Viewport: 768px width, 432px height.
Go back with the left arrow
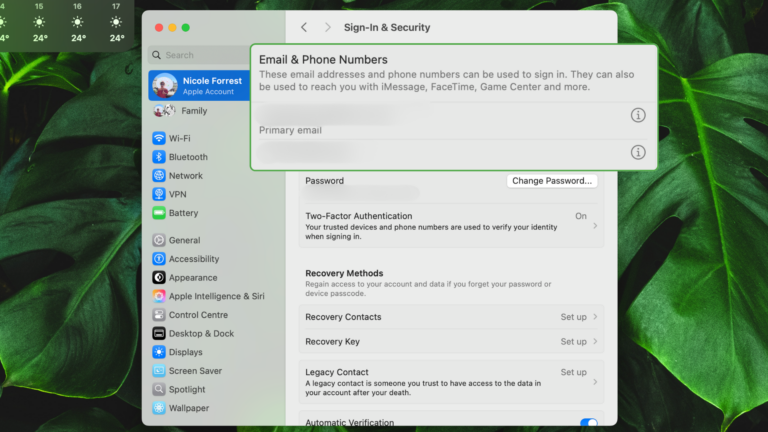click(x=304, y=27)
